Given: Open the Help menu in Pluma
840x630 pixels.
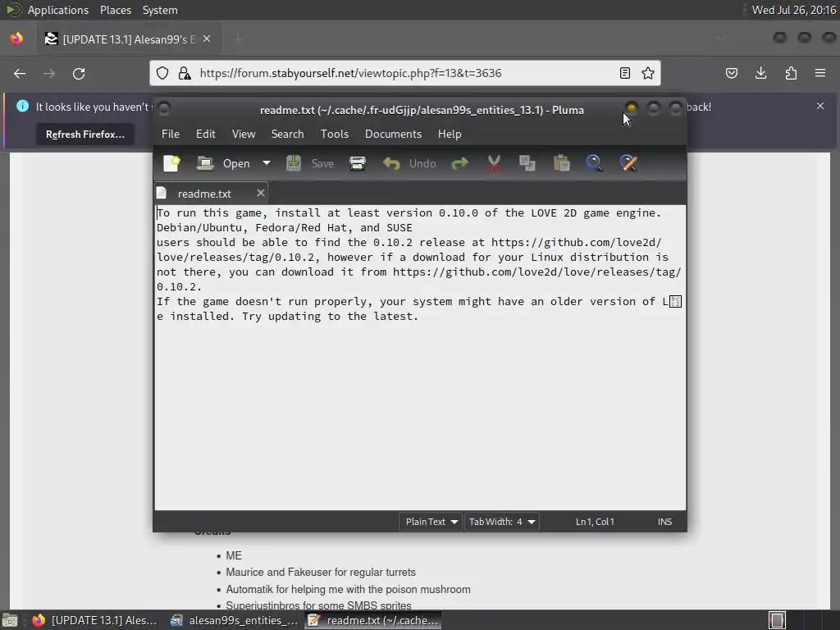Looking at the screenshot, I should click(449, 134).
